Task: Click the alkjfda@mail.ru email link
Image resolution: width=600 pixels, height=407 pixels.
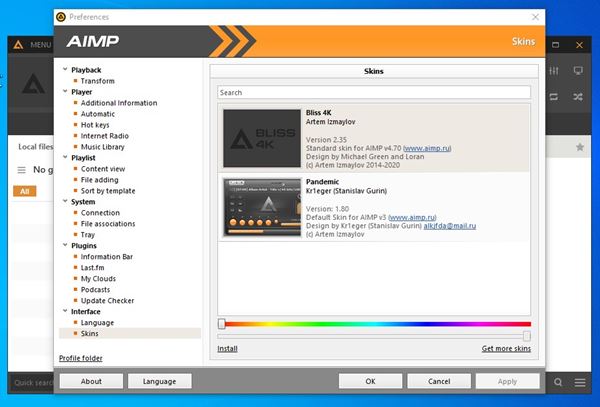Action: (x=450, y=226)
